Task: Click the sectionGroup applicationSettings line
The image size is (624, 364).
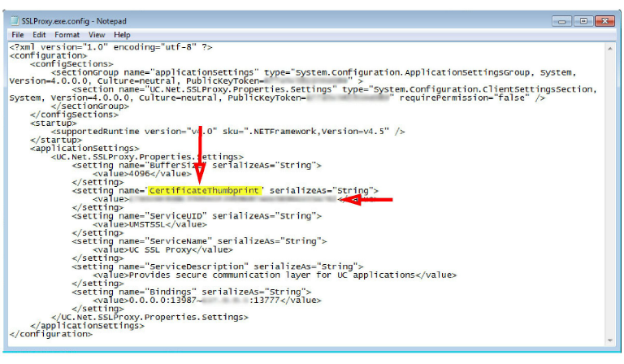Action: 314,72
